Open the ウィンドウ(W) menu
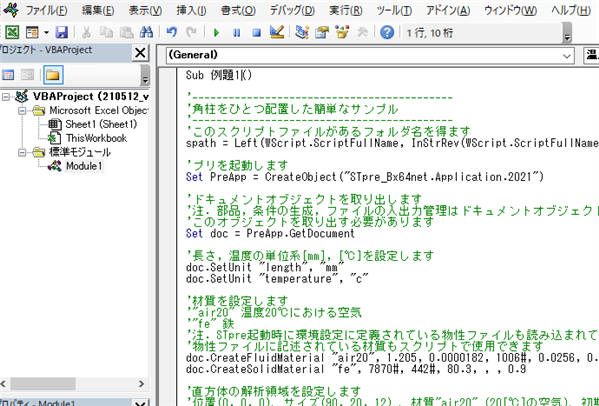The image size is (599, 406). click(510, 10)
